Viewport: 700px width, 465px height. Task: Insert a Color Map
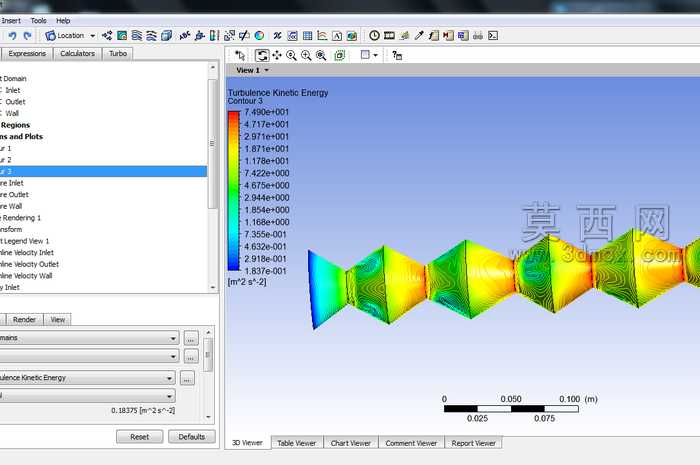(x=259, y=36)
